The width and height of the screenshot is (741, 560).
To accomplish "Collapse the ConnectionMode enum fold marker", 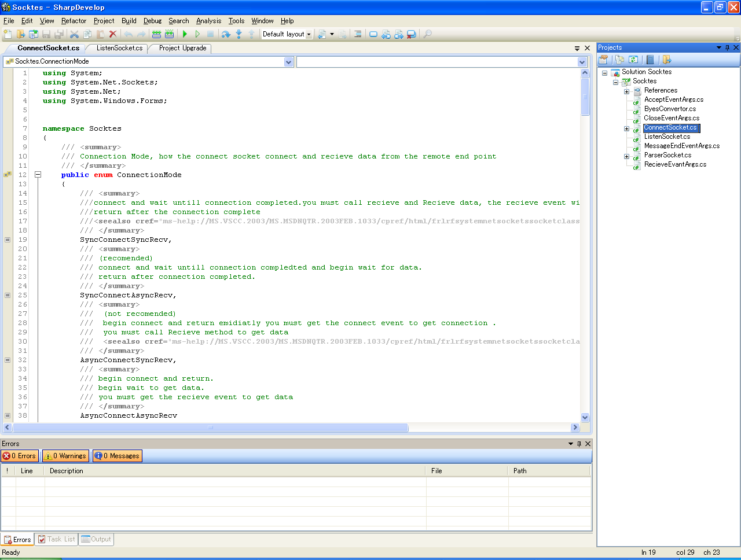I will coord(38,175).
